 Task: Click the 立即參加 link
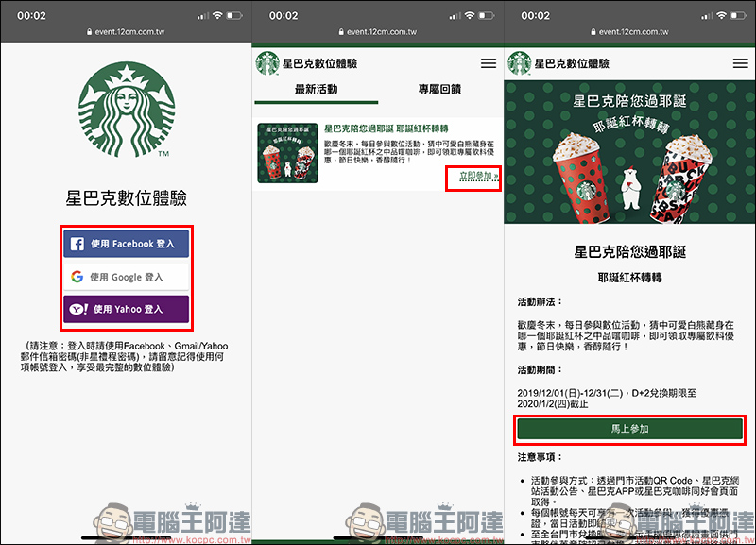[x=478, y=176]
